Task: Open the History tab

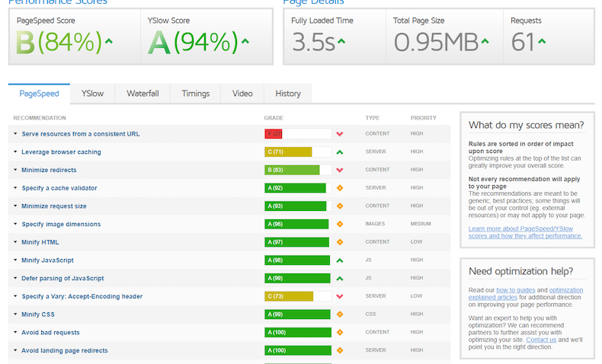Action: pyautogui.click(x=287, y=94)
